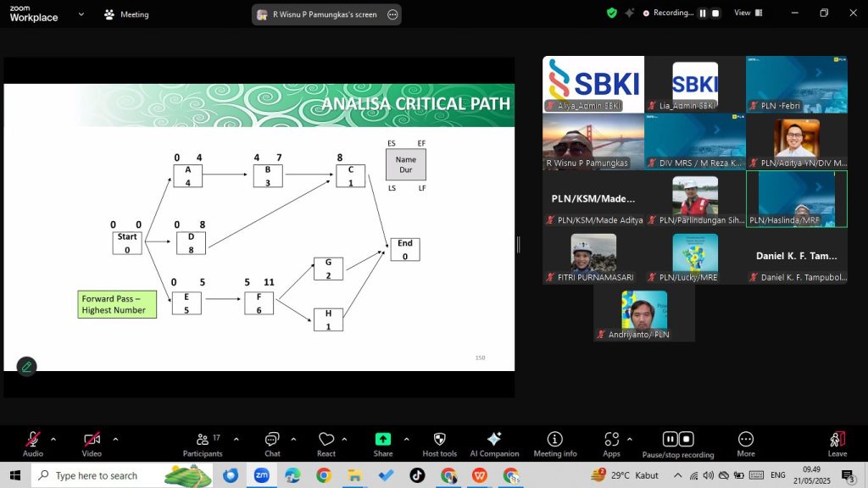
Task: Open the network Wi-Fi status icon
Action: tap(693, 475)
